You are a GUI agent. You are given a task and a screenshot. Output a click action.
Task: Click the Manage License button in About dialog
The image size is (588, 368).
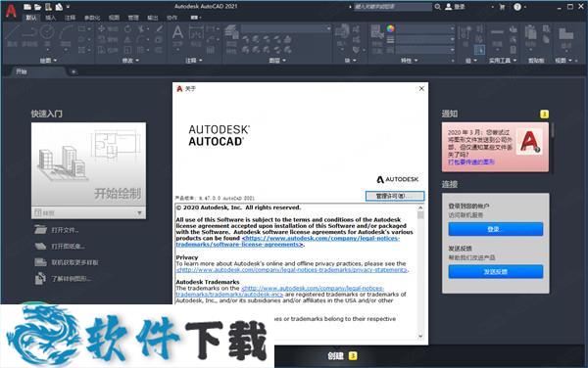(x=395, y=196)
